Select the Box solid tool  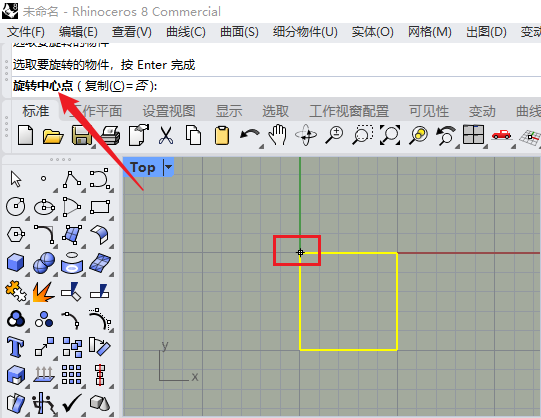[16, 263]
